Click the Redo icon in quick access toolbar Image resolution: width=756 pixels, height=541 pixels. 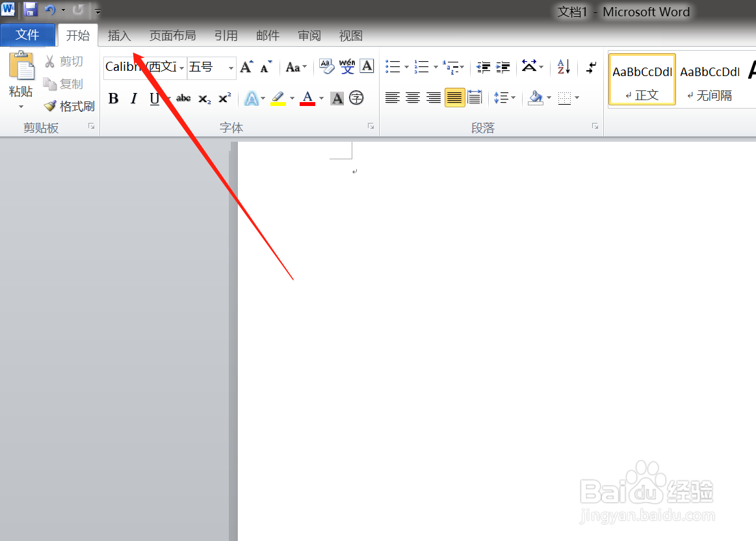click(78, 10)
